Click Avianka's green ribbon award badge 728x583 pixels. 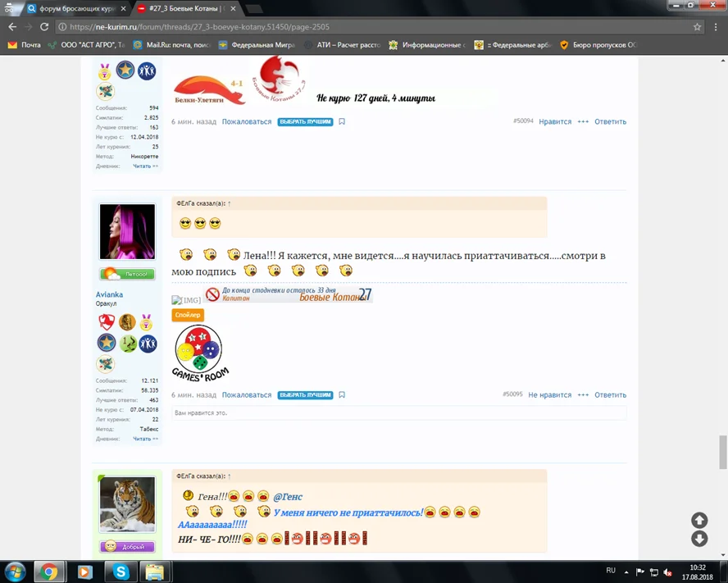pyautogui.click(x=128, y=344)
